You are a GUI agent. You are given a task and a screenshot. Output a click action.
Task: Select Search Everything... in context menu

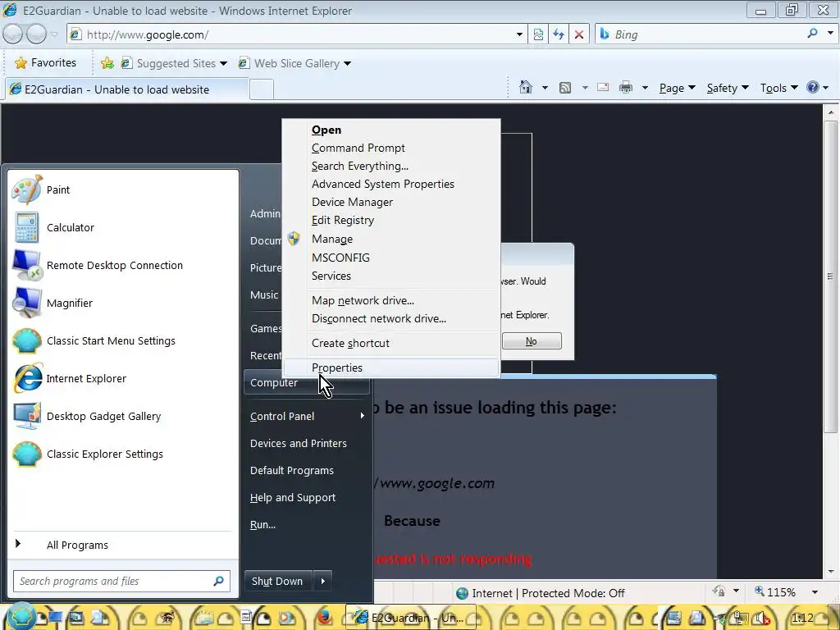click(391, 166)
